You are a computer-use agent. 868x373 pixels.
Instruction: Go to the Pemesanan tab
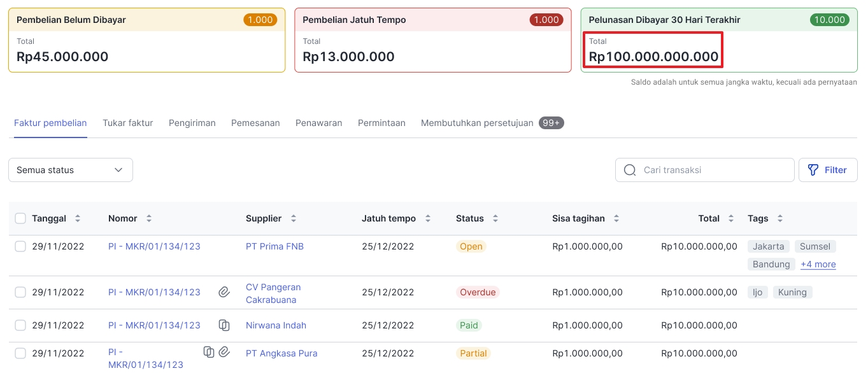pos(255,123)
